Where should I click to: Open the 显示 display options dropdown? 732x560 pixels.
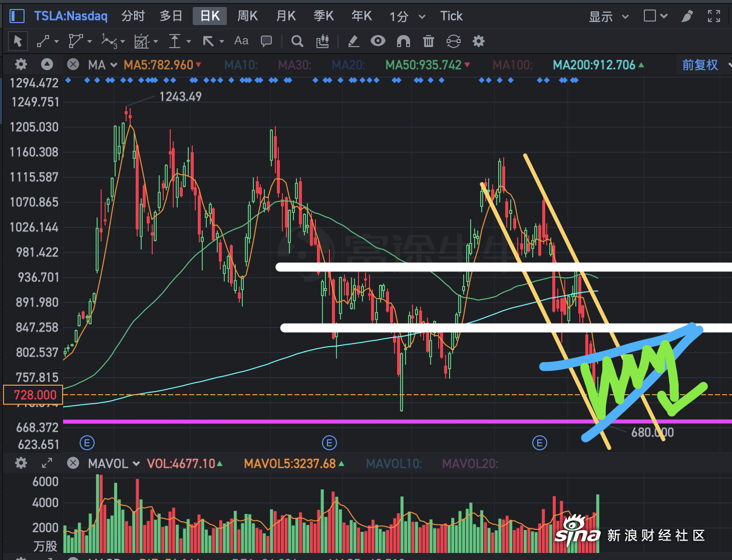(x=608, y=17)
